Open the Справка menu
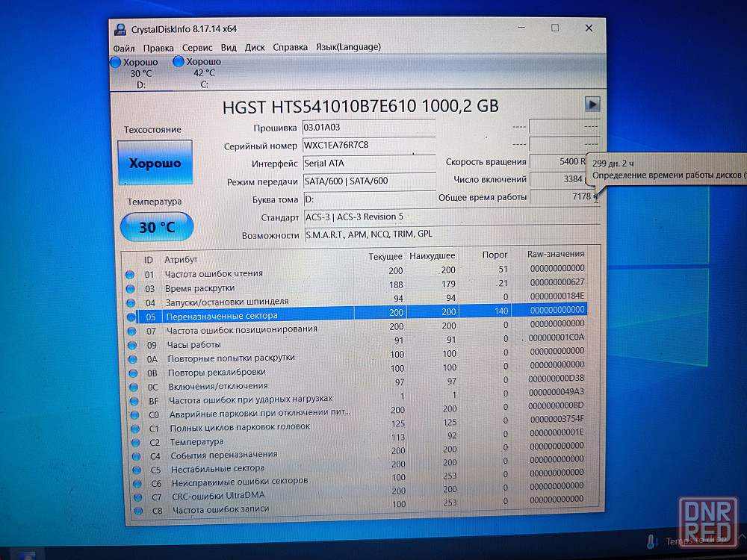This screenshot has height=560, width=747. click(x=290, y=47)
